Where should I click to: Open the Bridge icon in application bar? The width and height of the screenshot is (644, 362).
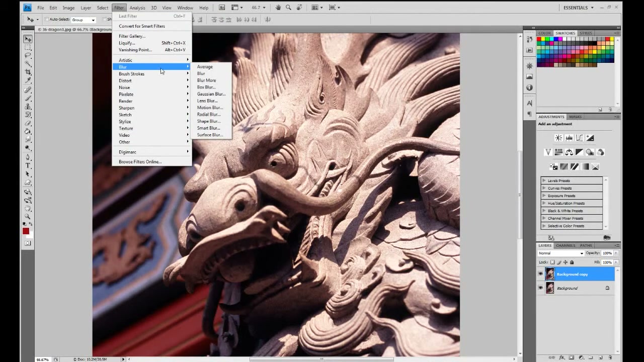coord(222,8)
